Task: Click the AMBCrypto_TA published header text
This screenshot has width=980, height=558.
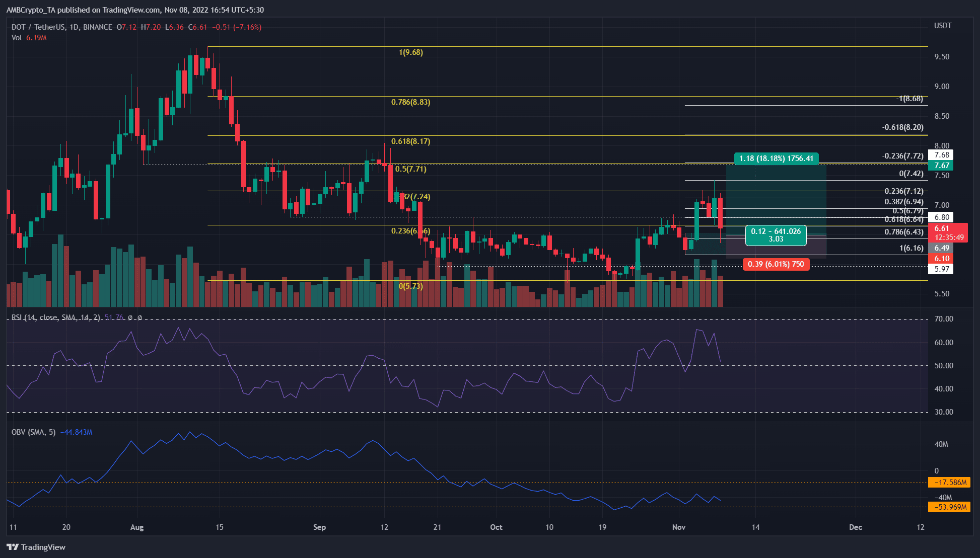Action: (135, 10)
